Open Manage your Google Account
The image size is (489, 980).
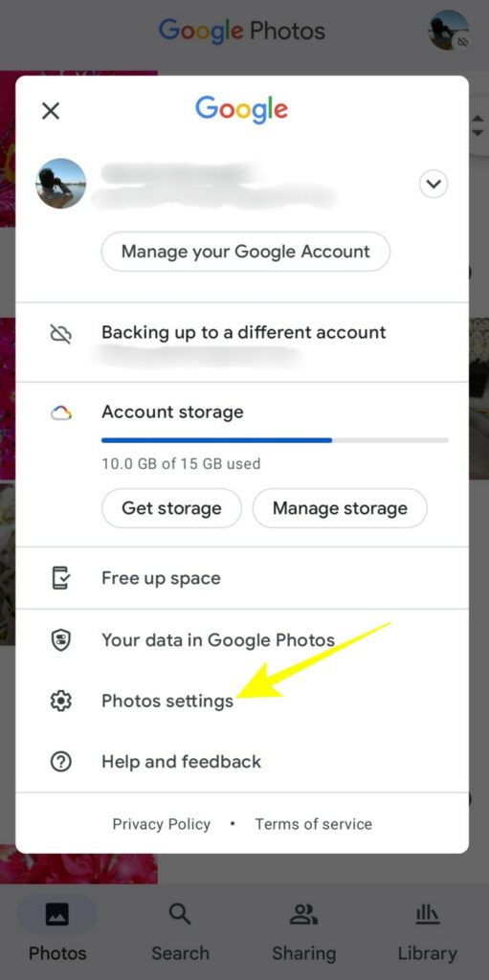pyautogui.click(x=246, y=252)
